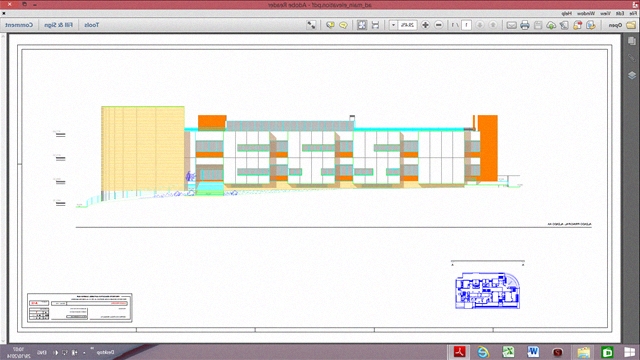Click the Print icon in toolbar
Viewport: 640px width, 360px height.
524,25
